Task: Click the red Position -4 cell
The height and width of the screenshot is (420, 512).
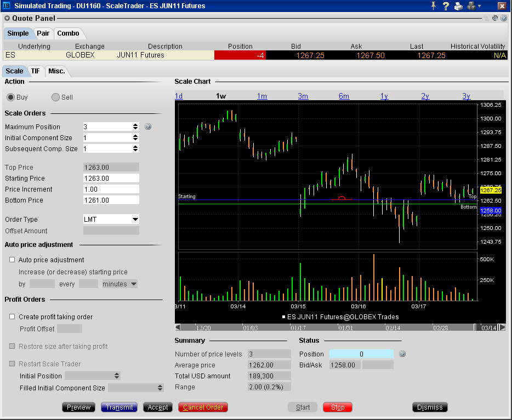Action: 240,55
